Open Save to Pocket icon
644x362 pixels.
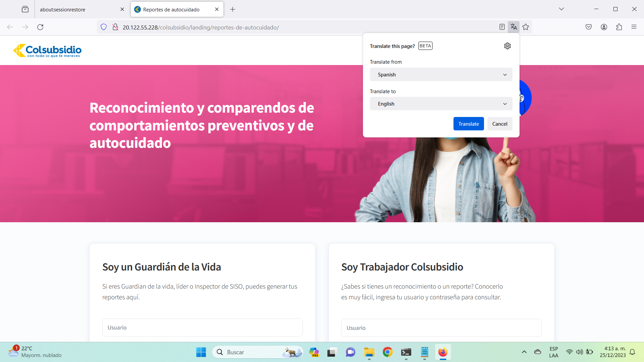pyautogui.click(x=588, y=27)
